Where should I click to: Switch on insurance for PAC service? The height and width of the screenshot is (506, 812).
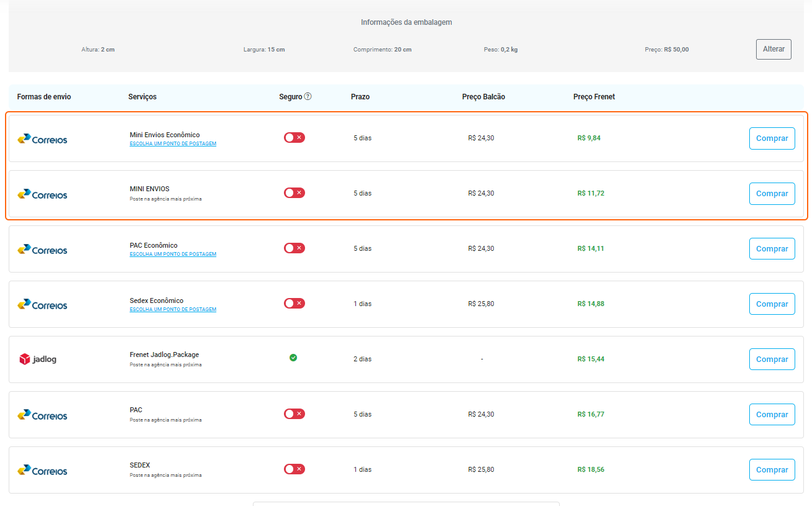(294, 414)
